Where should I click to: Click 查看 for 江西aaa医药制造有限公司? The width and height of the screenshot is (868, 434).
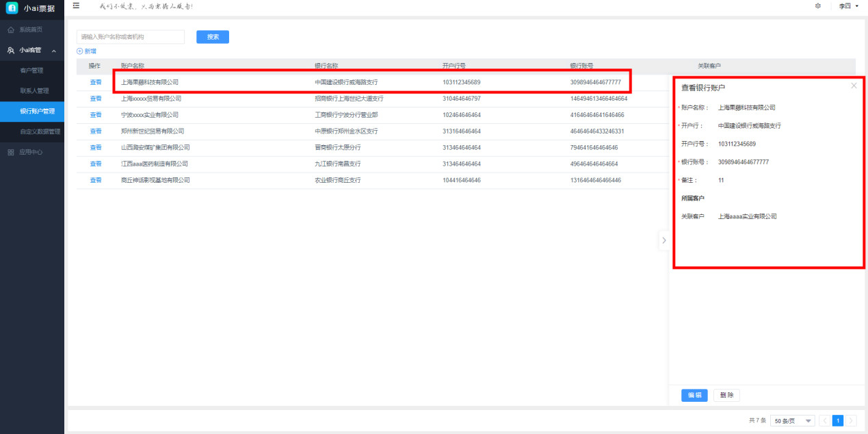point(96,164)
